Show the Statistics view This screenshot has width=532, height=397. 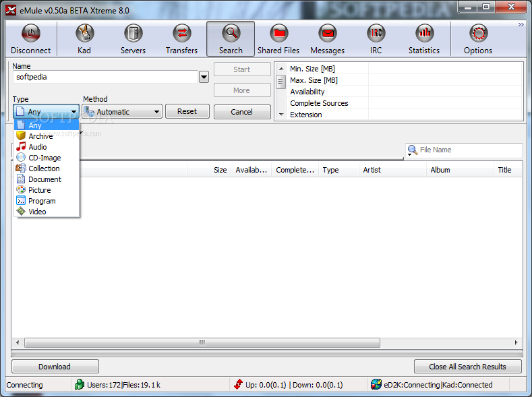pos(424,39)
